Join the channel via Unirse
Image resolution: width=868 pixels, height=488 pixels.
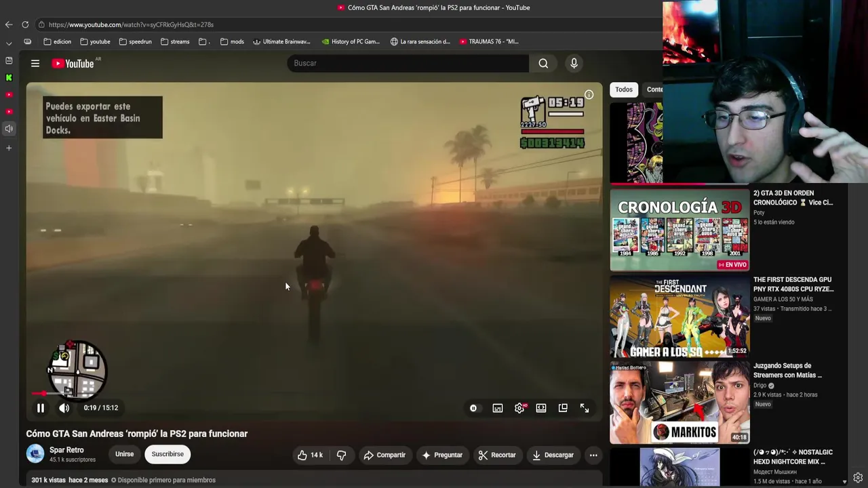pyautogui.click(x=125, y=454)
